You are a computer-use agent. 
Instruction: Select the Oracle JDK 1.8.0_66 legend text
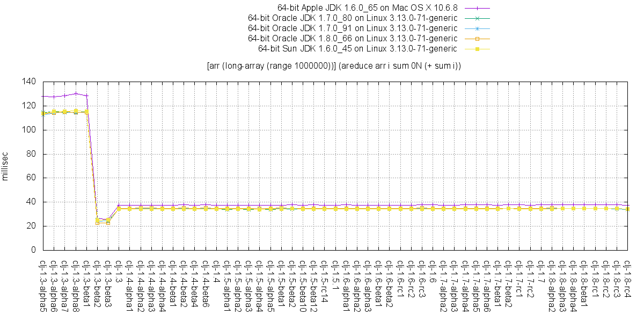tap(353, 38)
